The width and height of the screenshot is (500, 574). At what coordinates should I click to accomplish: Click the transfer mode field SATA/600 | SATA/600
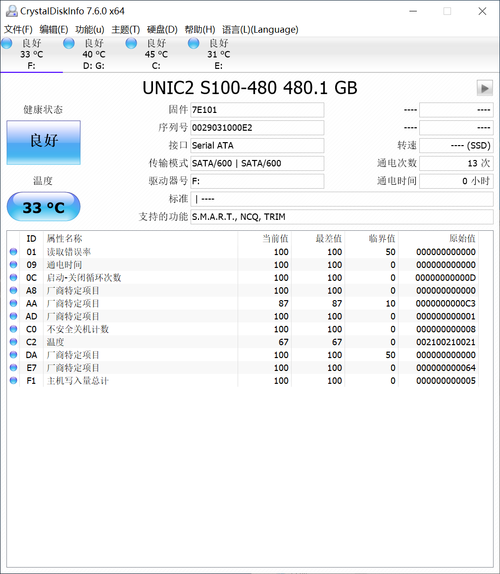pos(257,163)
